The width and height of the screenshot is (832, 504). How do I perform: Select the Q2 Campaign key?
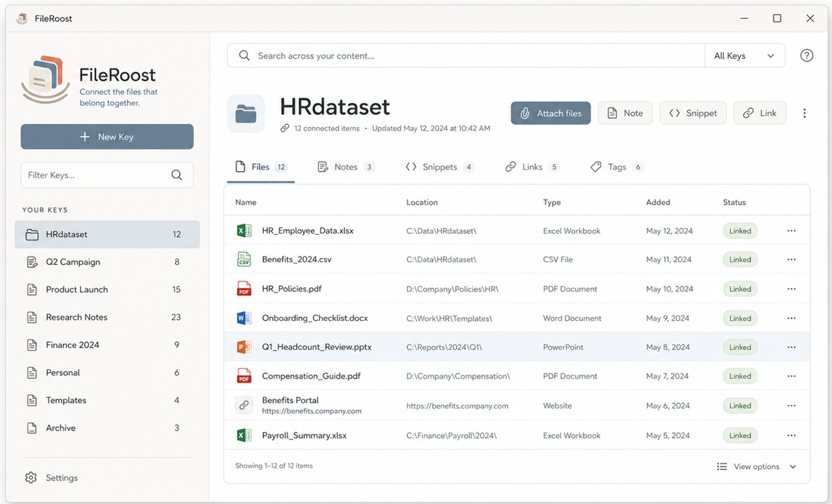(107, 261)
